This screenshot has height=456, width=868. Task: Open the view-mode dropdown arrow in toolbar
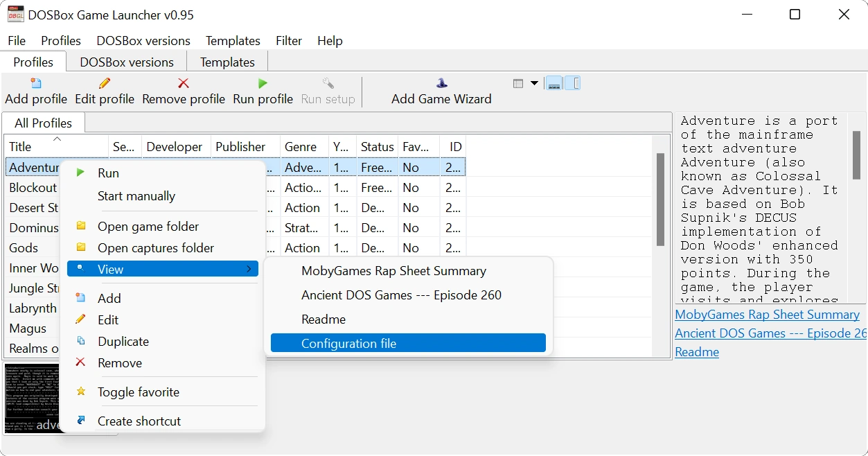(534, 84)
